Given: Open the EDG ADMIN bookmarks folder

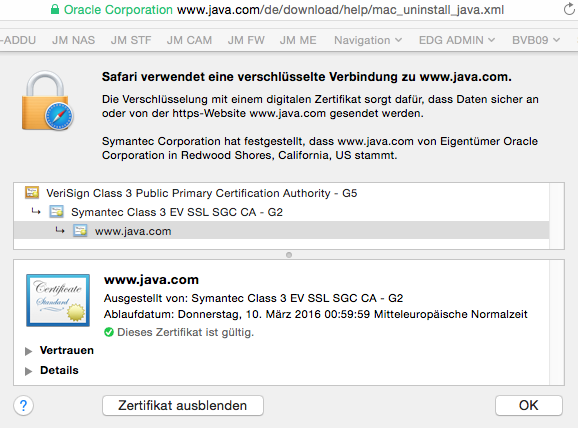Looking at the screenshot, I should click(x=456, y=40).
